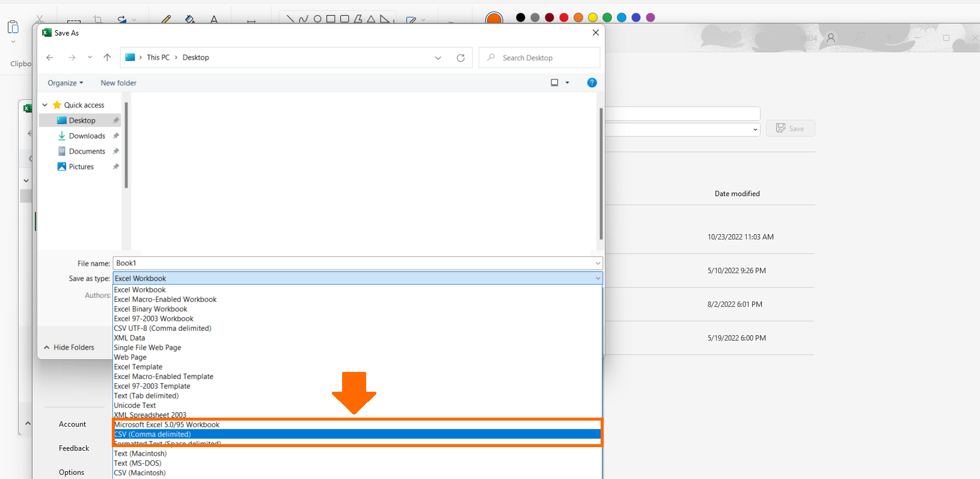
Task: Click the Excel icon in Save As title
Action: [47, 32]
